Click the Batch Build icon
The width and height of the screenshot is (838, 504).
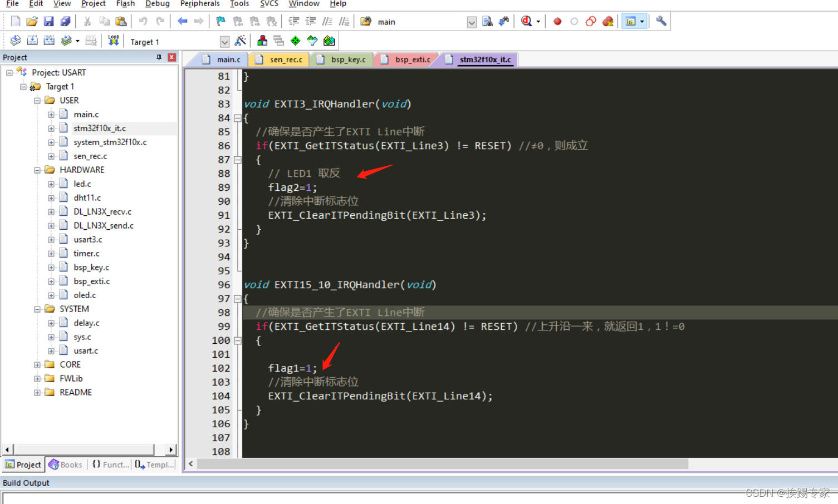tap(66, 41)
